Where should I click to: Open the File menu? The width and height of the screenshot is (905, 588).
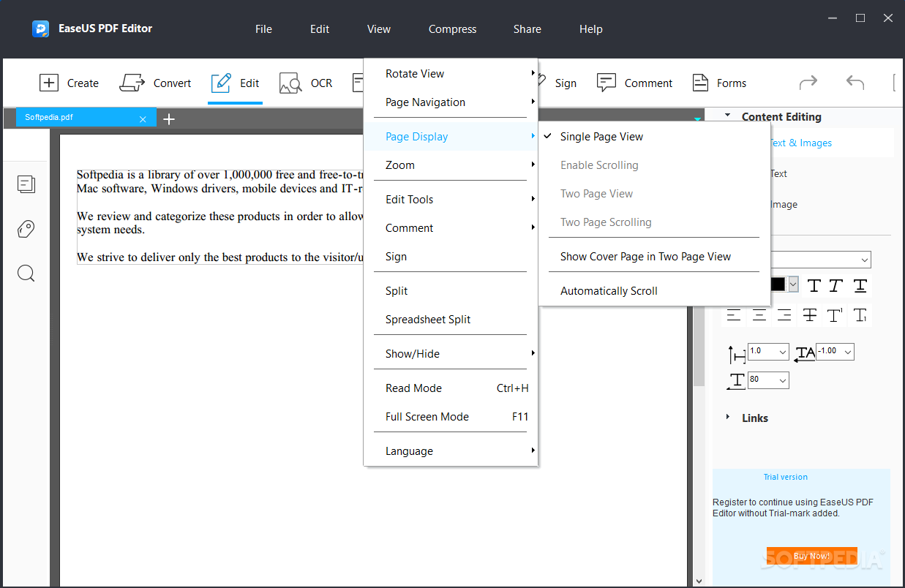[x=263, y=29]
